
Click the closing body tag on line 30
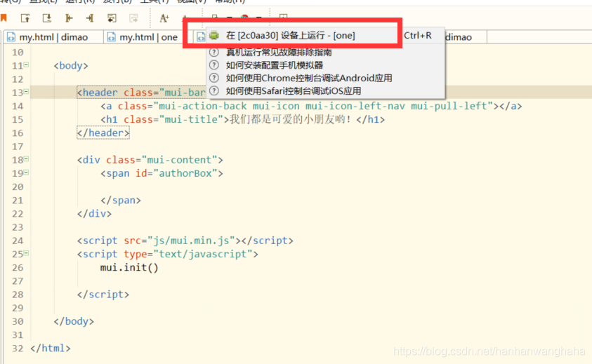click(x=74, y=321)
